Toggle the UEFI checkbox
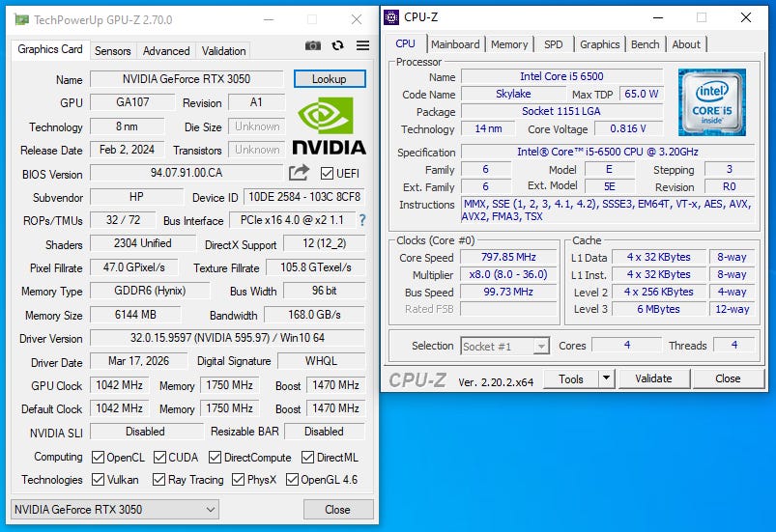 (x=327, y=174)
